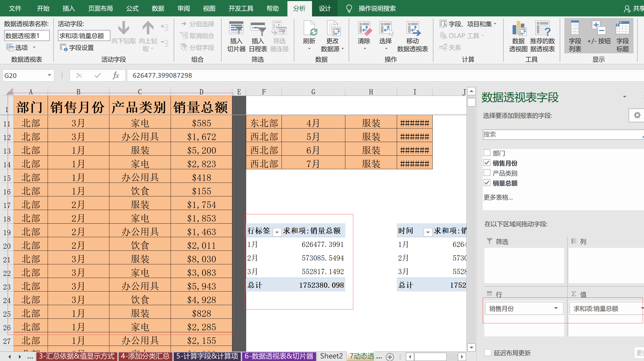This screenshot has height=361, width=644.
Task: Switch to sheet 4-添加分类汇总
Action: [x=145, y=356]
